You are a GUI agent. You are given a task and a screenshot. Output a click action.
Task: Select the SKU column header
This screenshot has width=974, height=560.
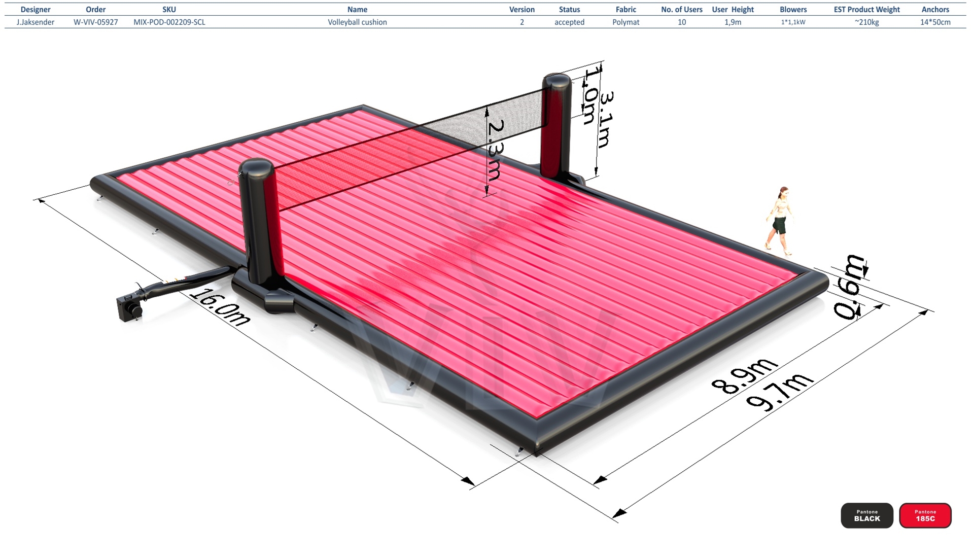click(169, 9)
